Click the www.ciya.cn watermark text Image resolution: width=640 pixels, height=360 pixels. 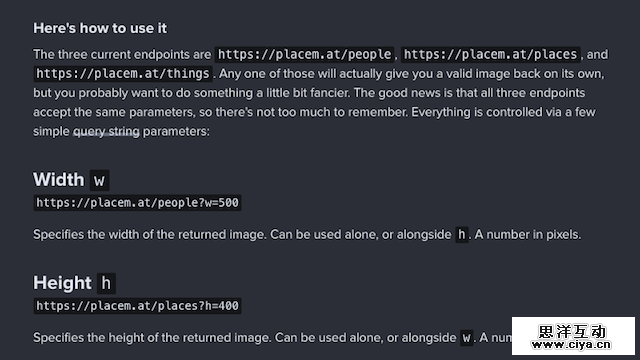click(571, 345)
